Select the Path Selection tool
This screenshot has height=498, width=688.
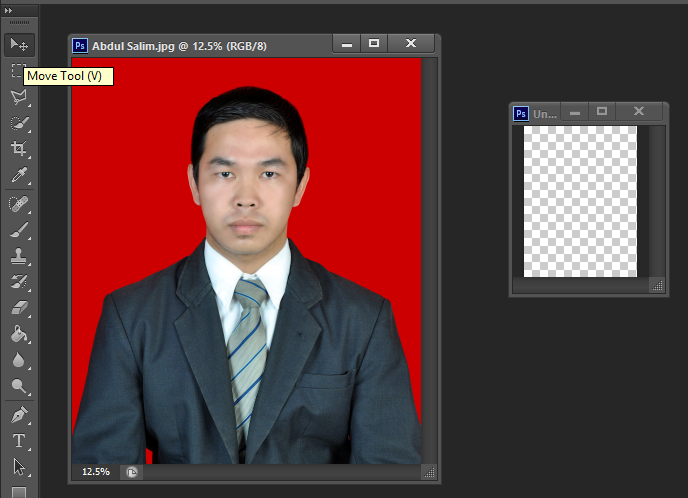[x=19, y=467]
